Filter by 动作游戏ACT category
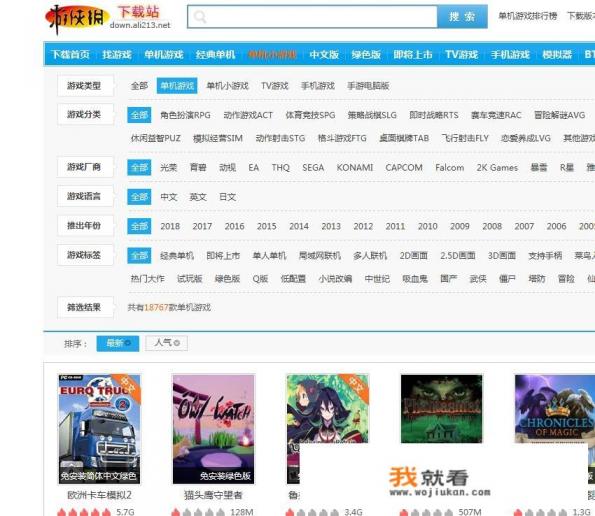This screenshot has height=516, width=595. pyautogui.click(x=248, y=115)
